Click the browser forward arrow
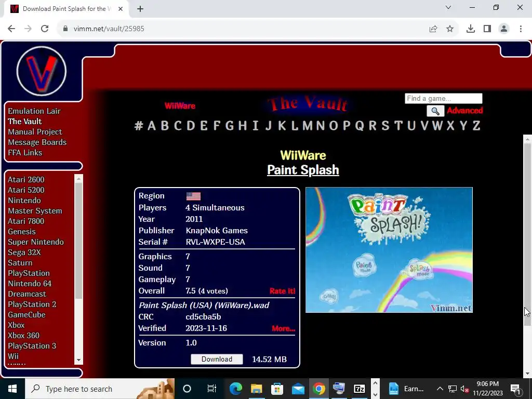The height and width of the screenshot is (399, 532). coord(28,29)
